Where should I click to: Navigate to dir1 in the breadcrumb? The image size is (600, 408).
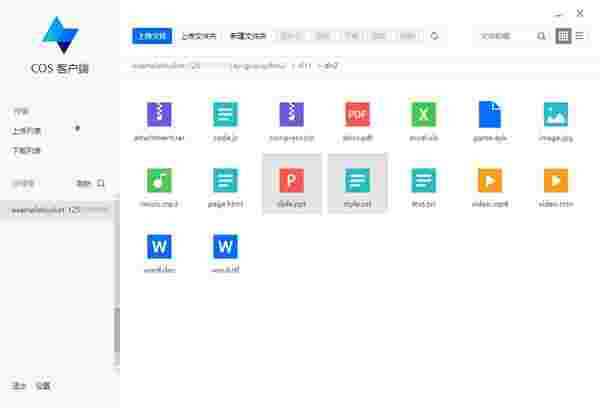pos(304,66)
